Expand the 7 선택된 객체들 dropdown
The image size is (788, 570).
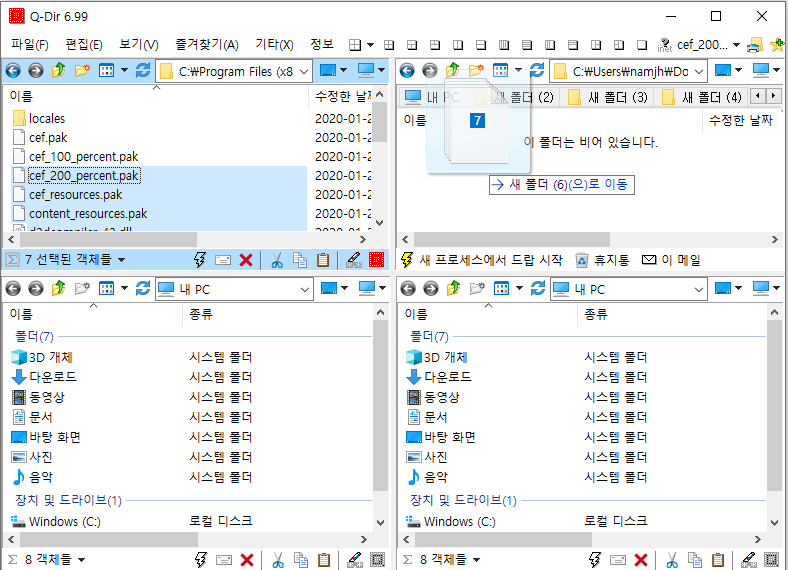[x=121, y=260]
